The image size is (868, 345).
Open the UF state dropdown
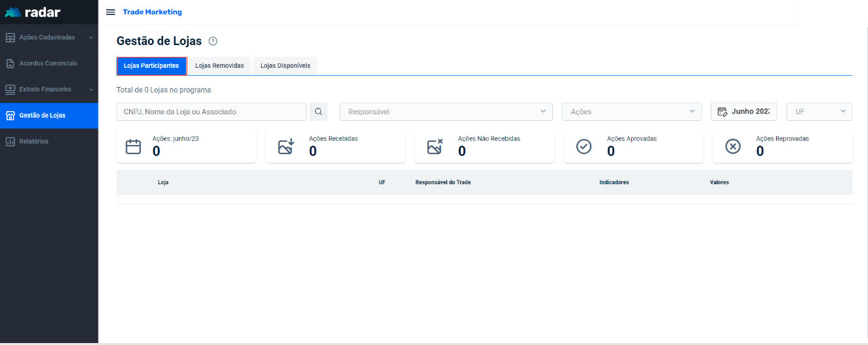819,112
